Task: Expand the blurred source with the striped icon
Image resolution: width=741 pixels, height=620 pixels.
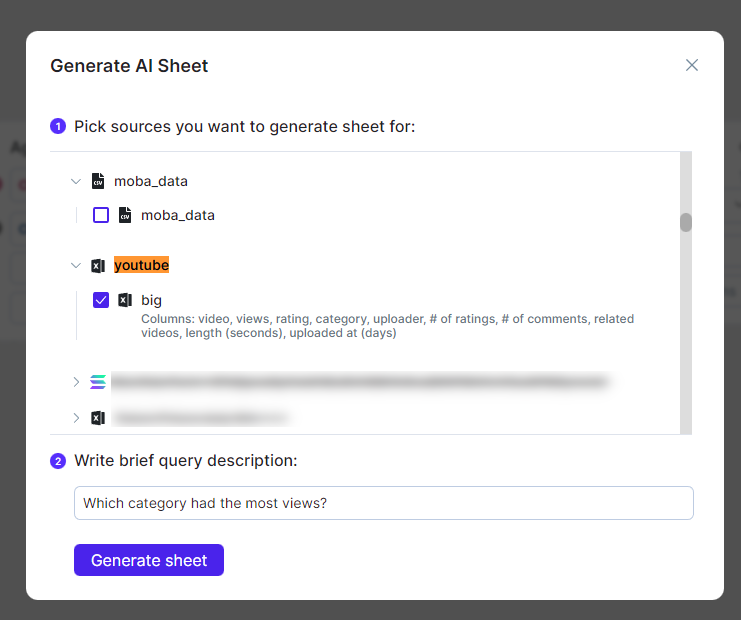Action: coord(75,382)
